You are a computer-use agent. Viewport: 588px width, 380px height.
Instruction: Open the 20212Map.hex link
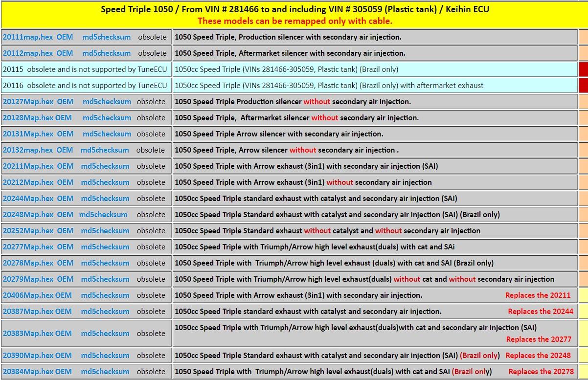(28, 182)
